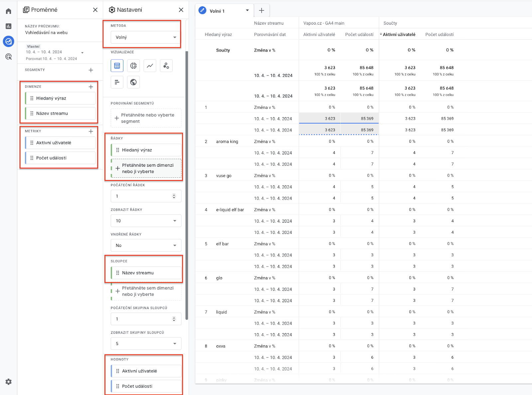Select Název streamu chip in Sloupce

(146, 273)
